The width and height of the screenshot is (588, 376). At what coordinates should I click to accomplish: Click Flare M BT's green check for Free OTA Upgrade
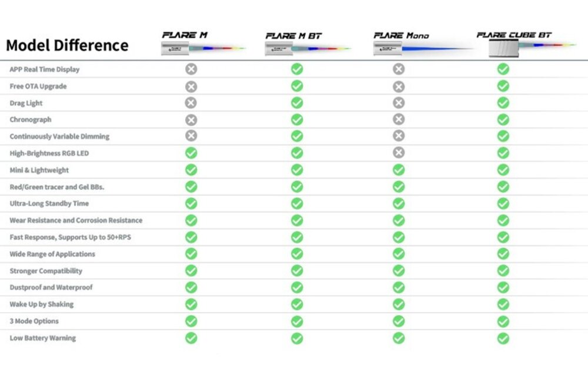[x=297, y=86]
